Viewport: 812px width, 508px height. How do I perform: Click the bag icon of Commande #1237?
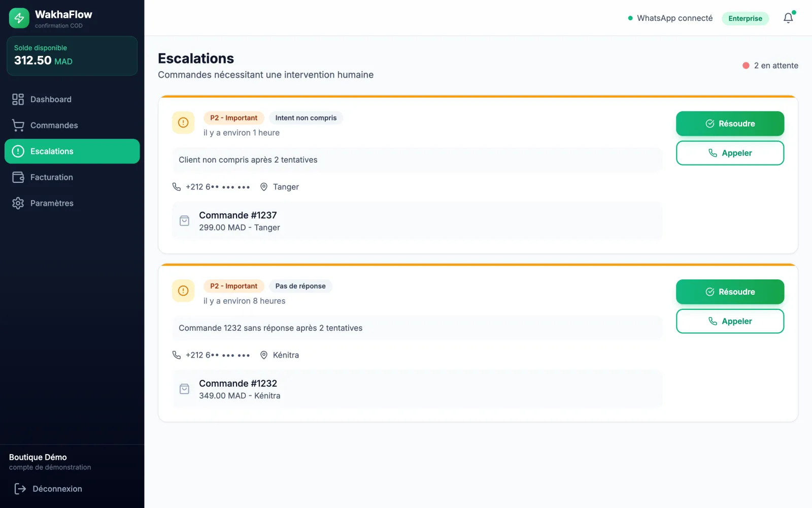[x=185, y=221]
